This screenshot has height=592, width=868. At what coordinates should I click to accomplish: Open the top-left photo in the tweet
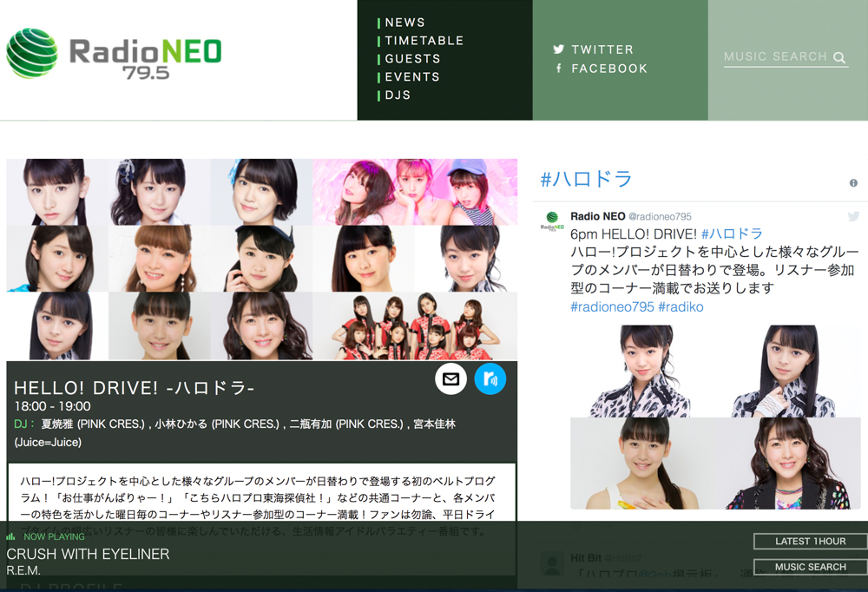[x=642, y=371]
